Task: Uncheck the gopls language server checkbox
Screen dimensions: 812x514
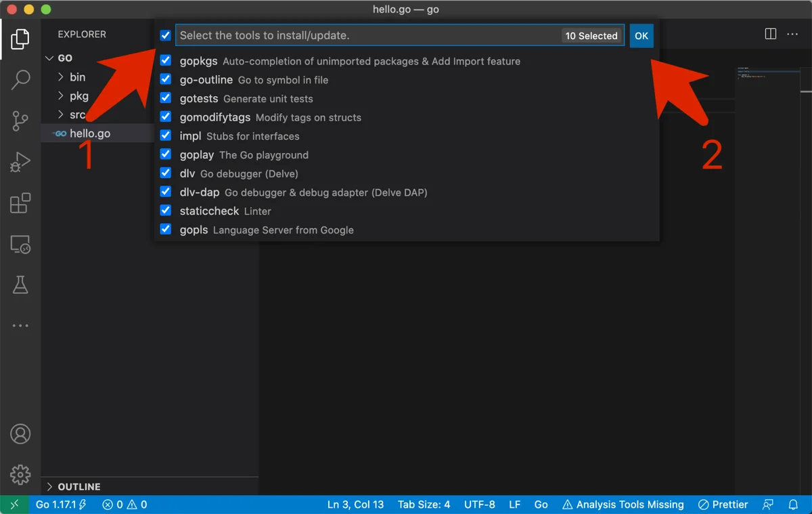Action: (x=166, y=230)
